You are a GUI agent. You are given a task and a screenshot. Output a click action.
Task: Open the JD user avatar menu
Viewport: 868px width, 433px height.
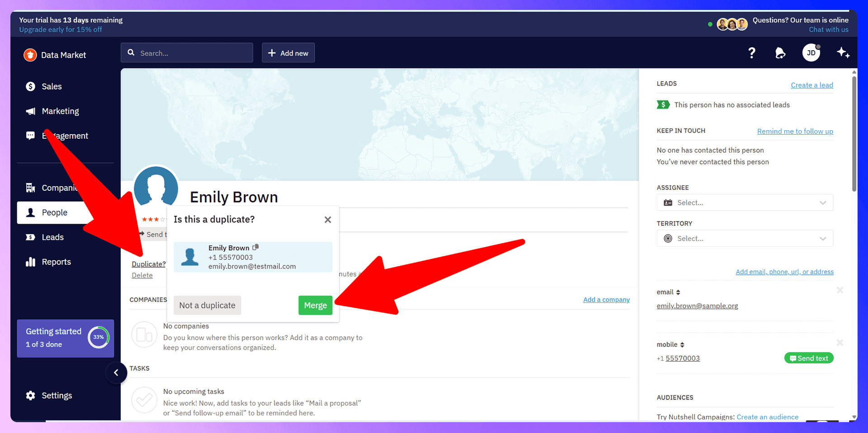pos(811,53)
